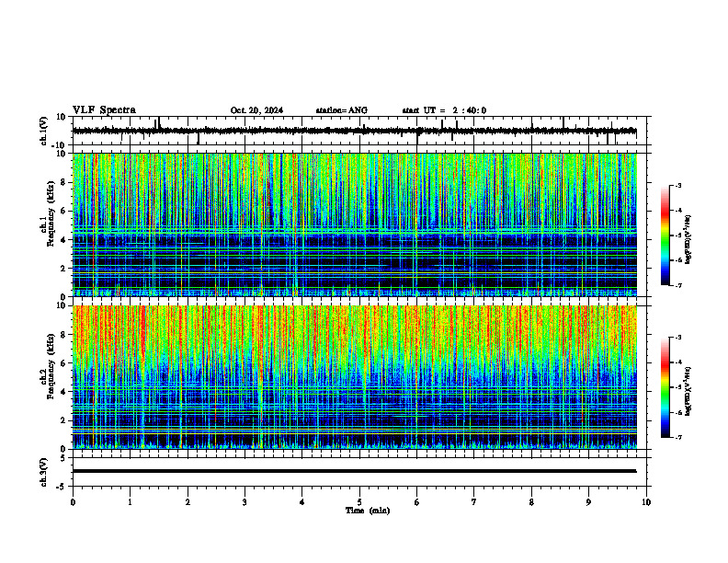Click the "6" kHz tick on ch.1 spectrogram
This screenshot has height=563, width=728.
pos(63,212)
